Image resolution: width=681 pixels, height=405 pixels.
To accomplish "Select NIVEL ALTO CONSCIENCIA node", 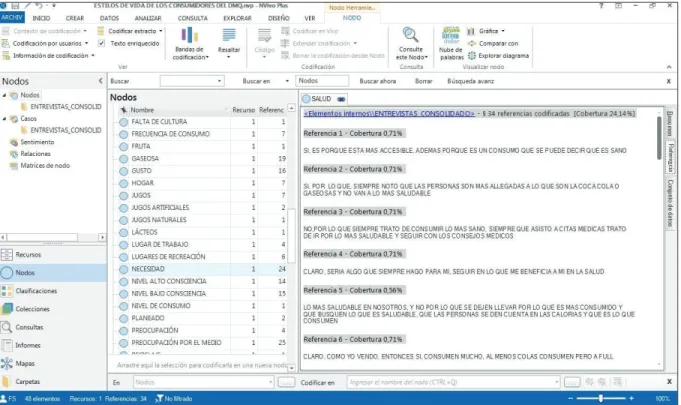I will (202, 281).
